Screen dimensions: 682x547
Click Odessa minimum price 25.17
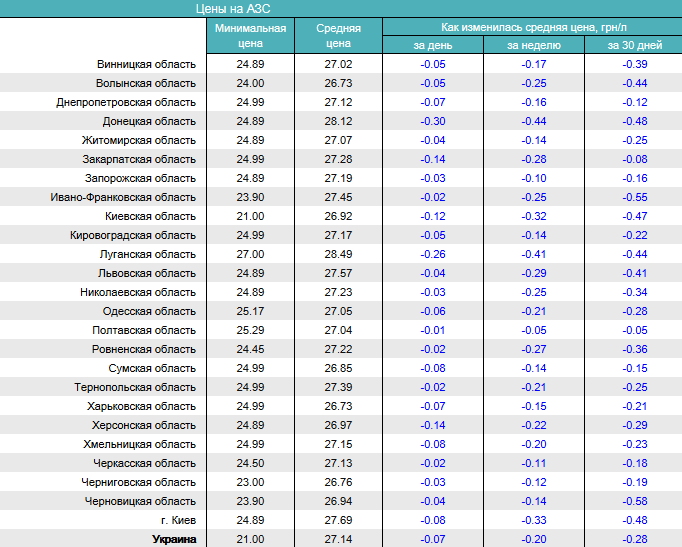pyautogui.click(x=250, y=311)
